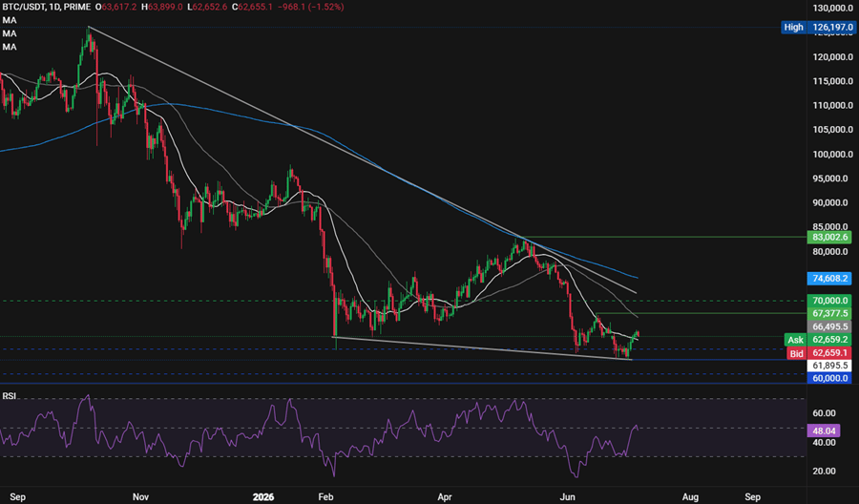Click the BTC/USDT symbol title
The height and width of the screenshot is (504, 859).
point(21,7)
